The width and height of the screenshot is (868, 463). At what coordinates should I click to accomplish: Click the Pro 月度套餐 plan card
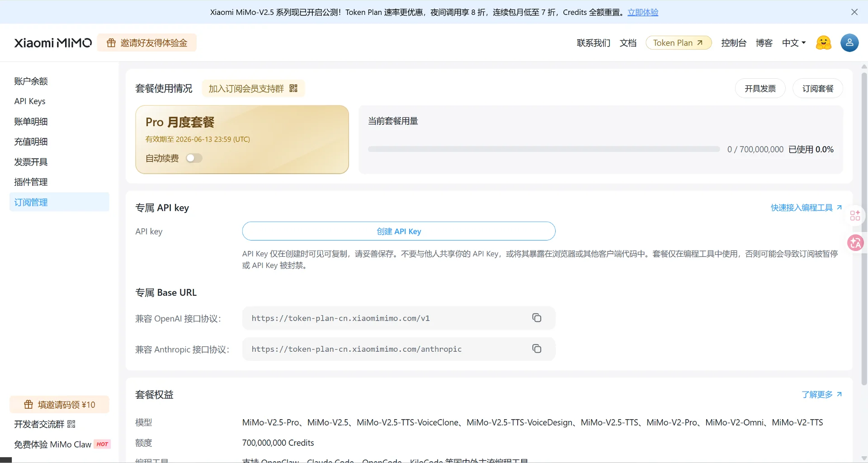[242, 140]
